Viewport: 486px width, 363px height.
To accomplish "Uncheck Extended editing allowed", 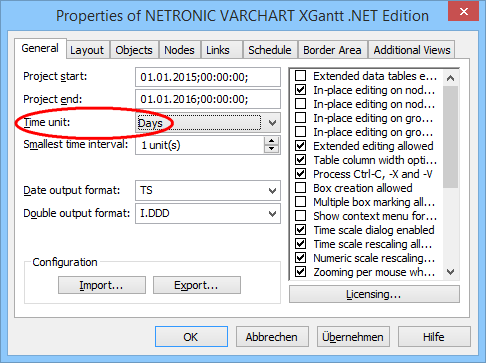I will (x=301, y=146).
